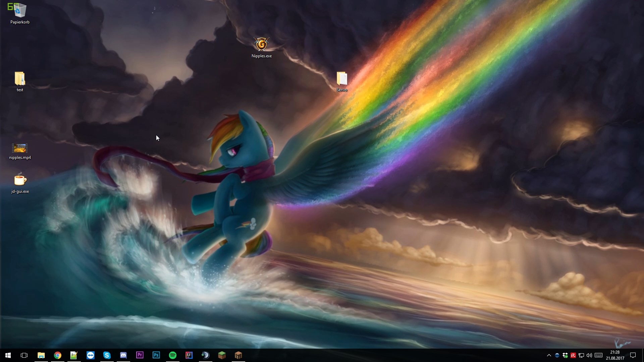Open the Windows Start menu

[x=8, y=355]
